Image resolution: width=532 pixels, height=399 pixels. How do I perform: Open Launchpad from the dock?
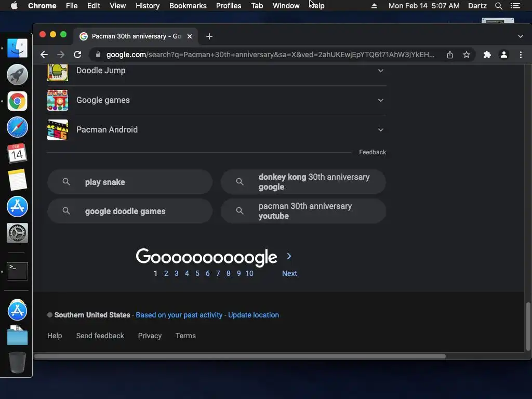coord(17,74)
